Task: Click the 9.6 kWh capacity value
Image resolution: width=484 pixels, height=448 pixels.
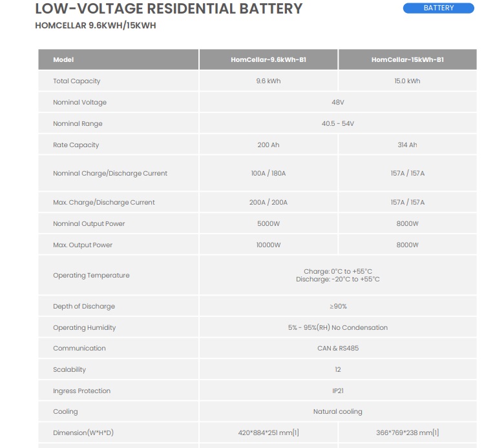Action: [x=268, y=81]
